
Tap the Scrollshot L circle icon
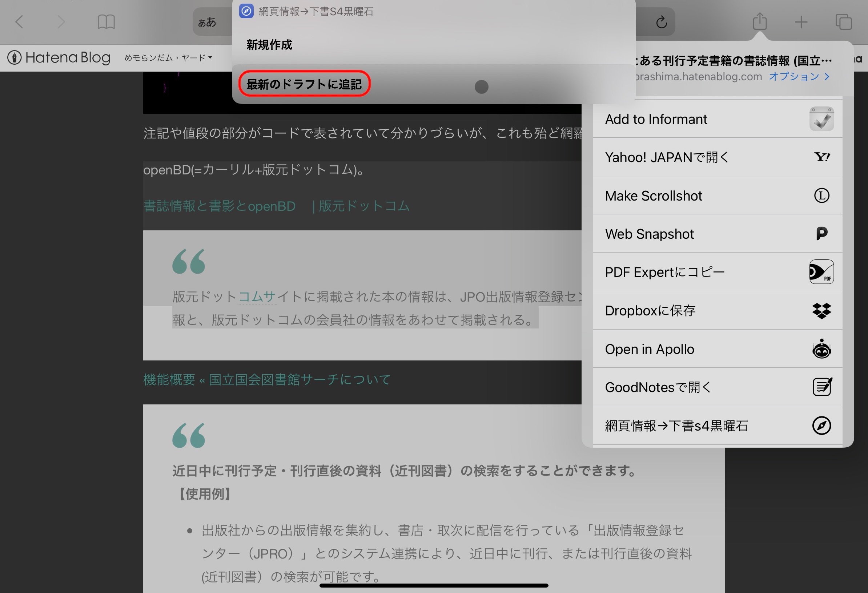coord(821,195)
